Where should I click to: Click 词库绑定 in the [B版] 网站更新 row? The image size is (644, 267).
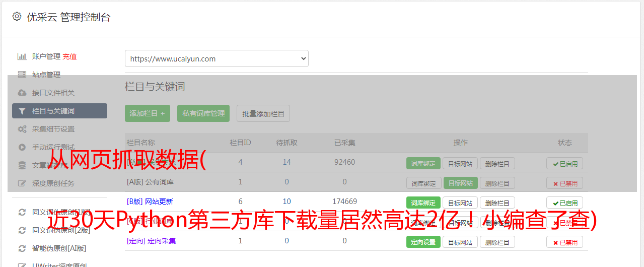coord(423,203)
